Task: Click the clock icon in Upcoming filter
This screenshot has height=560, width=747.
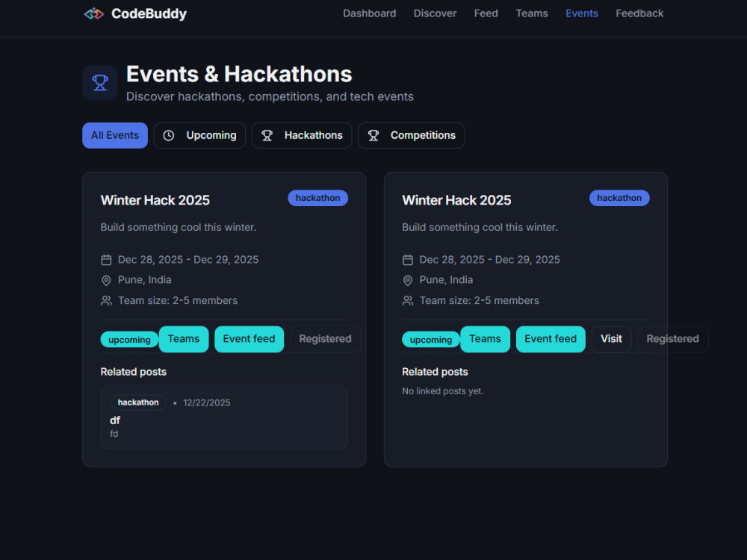Action: click(x=169, y=136)
